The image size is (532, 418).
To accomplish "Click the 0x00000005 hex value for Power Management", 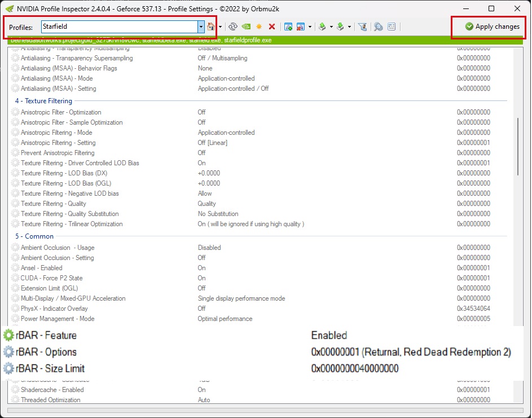I will click(x=473, y=319).
